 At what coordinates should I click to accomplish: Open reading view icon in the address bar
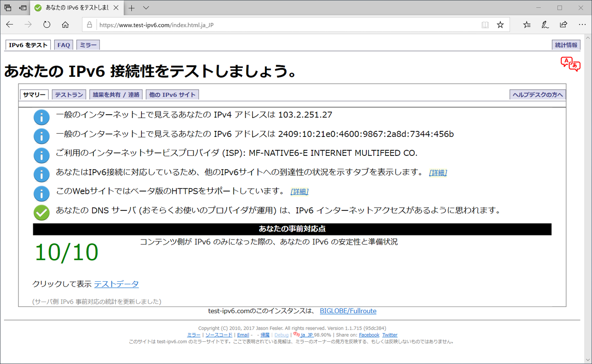(485, 25)
